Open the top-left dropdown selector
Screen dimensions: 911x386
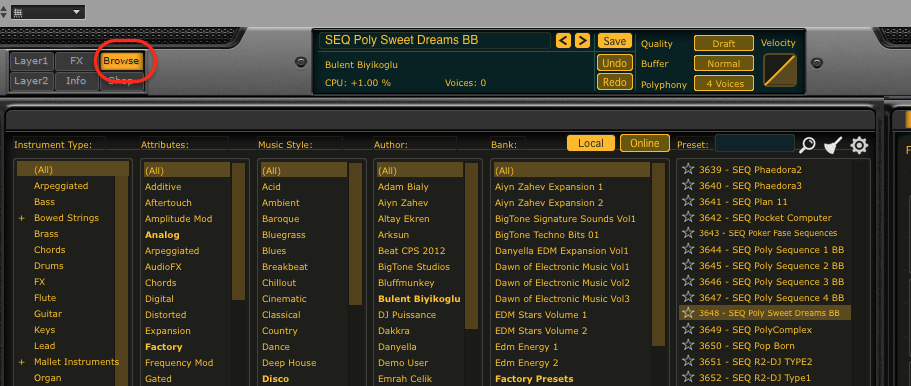click(48, 12)
